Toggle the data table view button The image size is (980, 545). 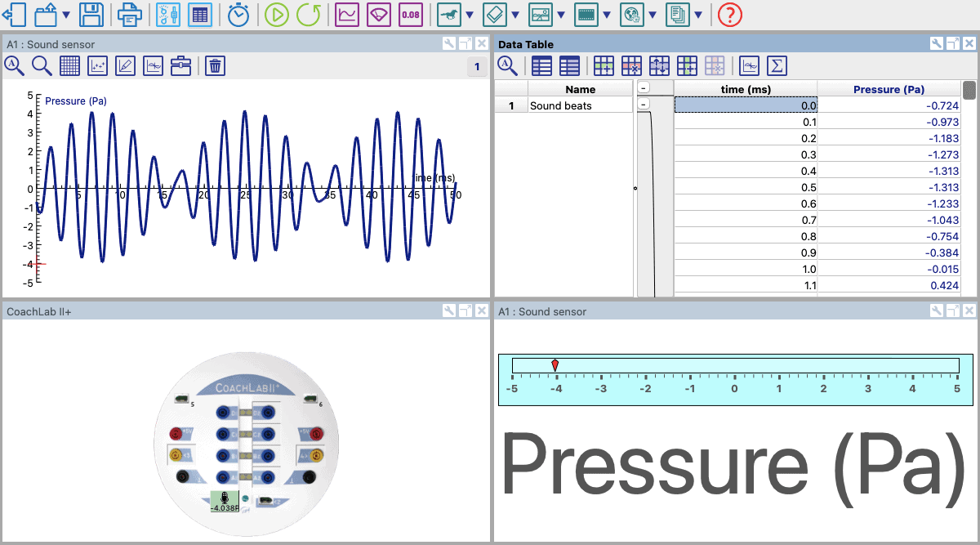click(x=199, y=15)
